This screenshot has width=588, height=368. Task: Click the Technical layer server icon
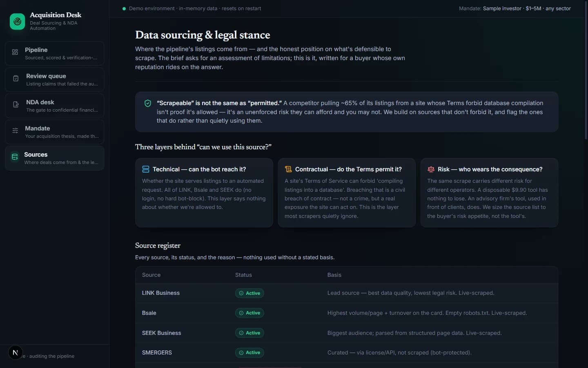146,169
